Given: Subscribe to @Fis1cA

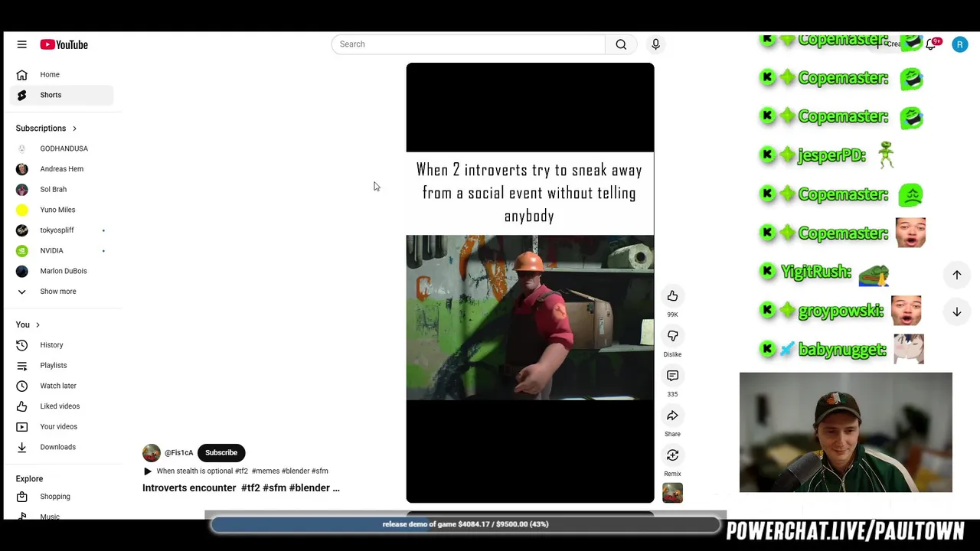Looking at the screenshot, I should [x=221, y=452].
